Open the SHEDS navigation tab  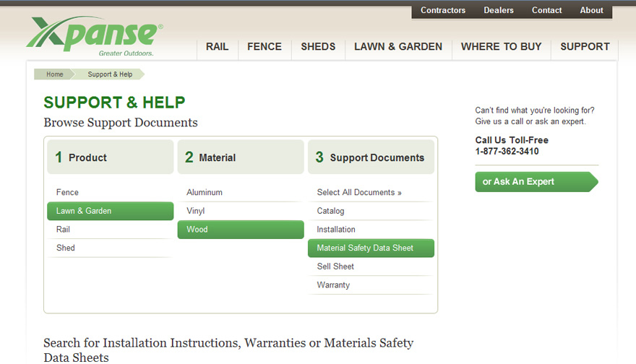318,47
